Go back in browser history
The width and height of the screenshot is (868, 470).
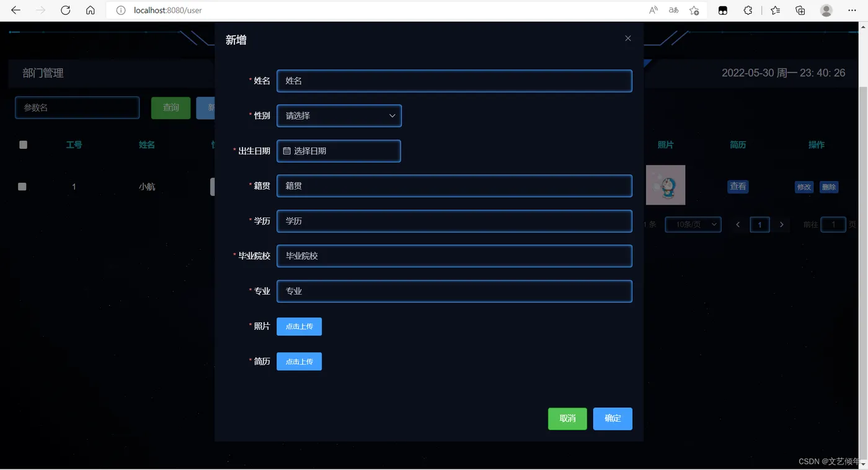click(16, 10)
